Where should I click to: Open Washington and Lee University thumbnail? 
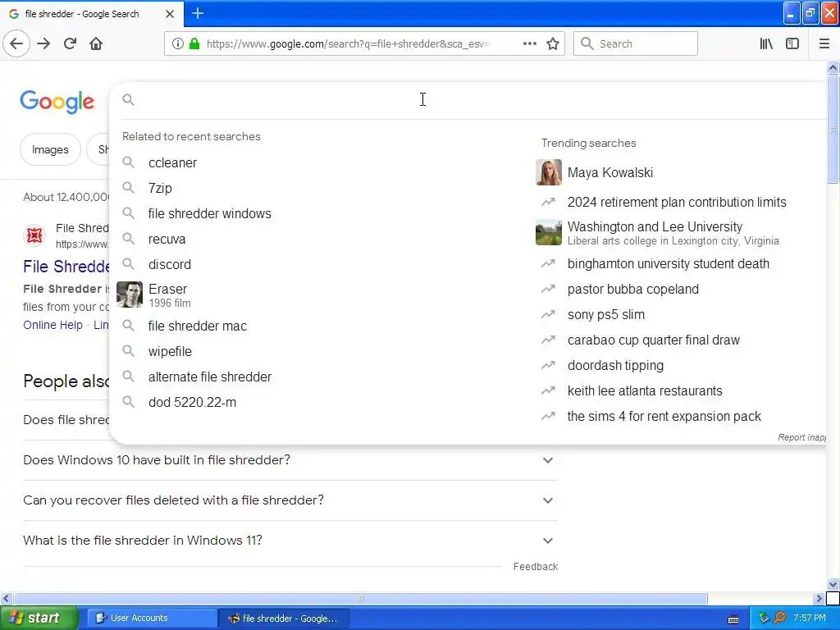549,232
